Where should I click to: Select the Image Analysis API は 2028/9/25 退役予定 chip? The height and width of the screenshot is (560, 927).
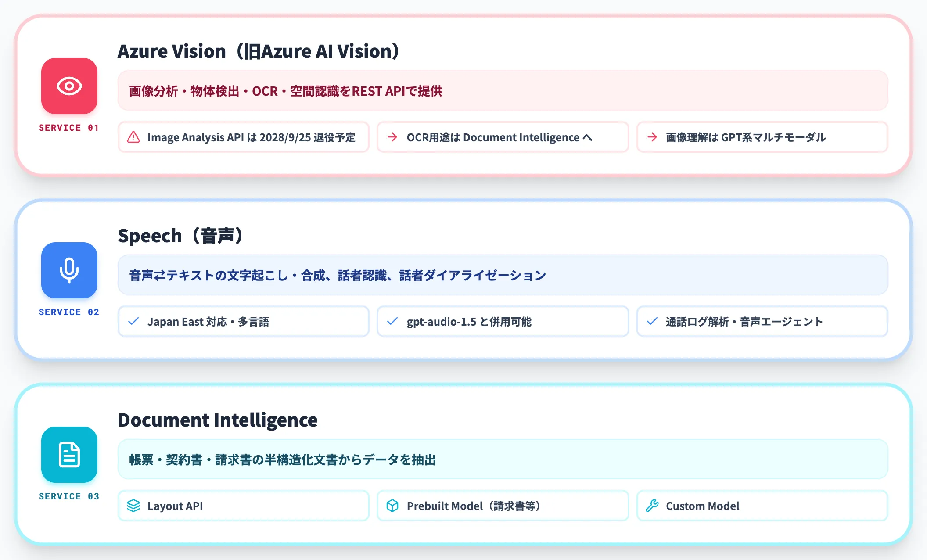244,137
